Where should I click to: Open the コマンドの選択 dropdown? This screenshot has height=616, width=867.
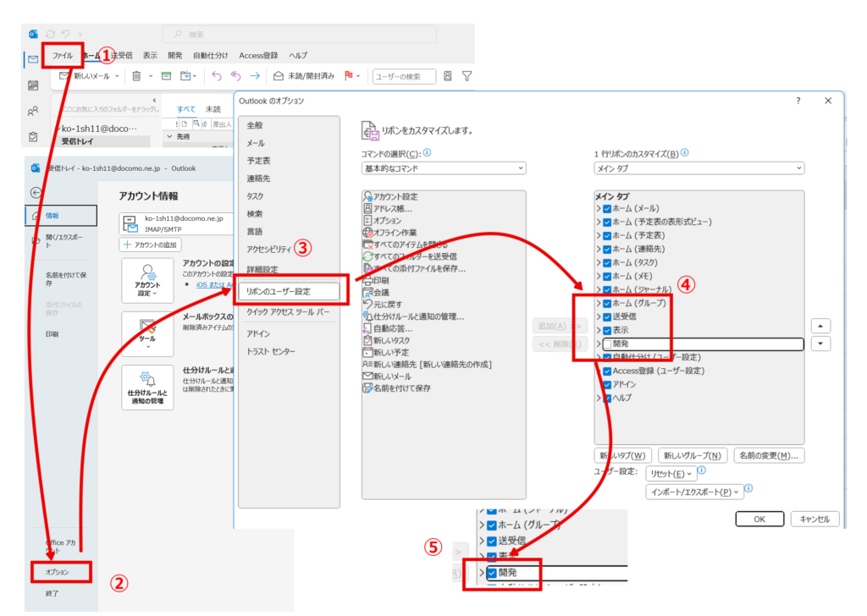point(443,168)
